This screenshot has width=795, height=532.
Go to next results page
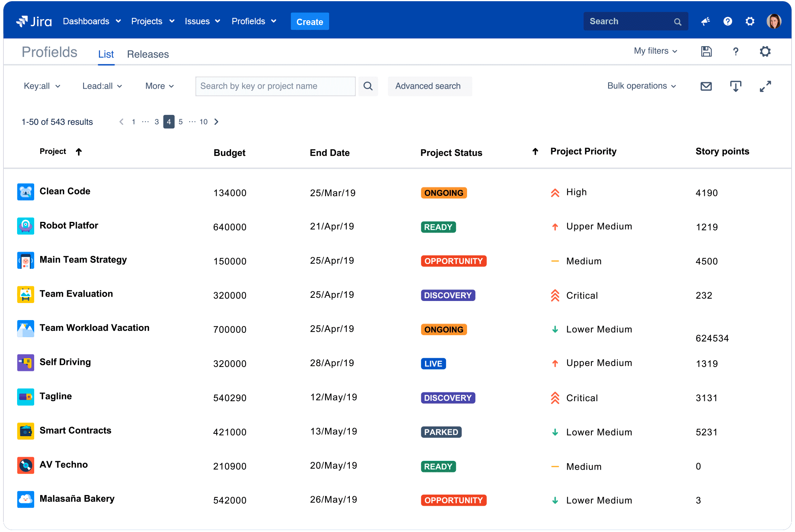pos(217,122)
